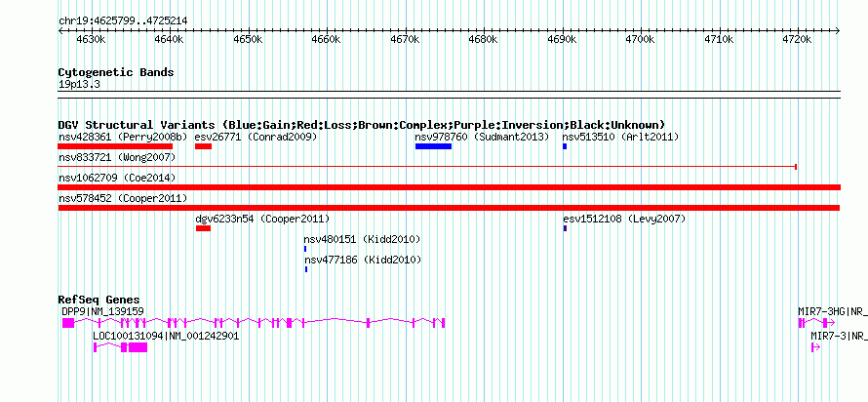Open the esv26771 (Conrad2009) variant label
The width and height of the screenshot is (868, 402).
pyautogui.click(x=256, y=137)
